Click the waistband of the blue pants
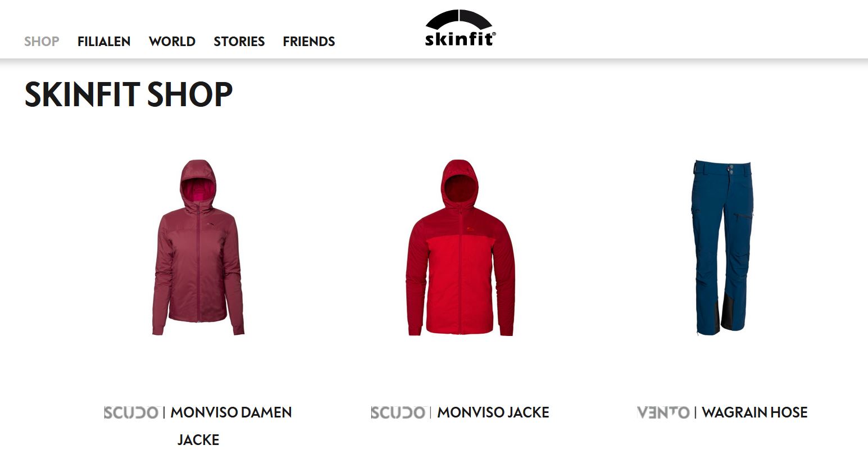Image resolution: width=868 pixels, height=454 pixels. [x=722, y=167]
